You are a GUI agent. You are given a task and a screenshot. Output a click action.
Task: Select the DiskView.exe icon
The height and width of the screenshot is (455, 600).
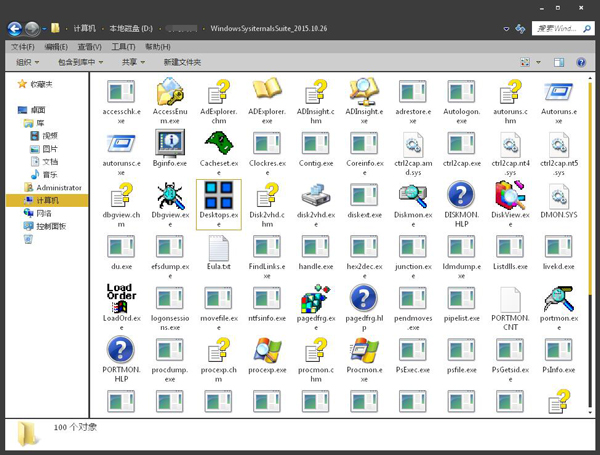click(x=510, y=195)
